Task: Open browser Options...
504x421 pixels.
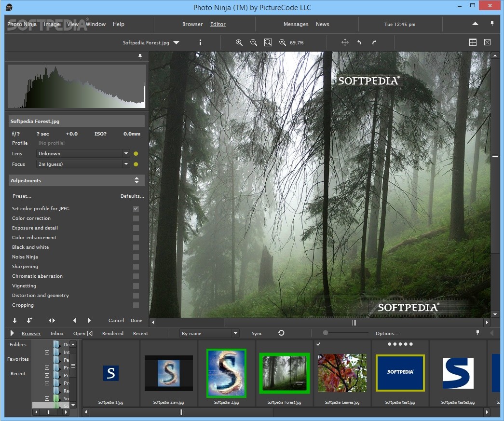Action: point(387,334)
